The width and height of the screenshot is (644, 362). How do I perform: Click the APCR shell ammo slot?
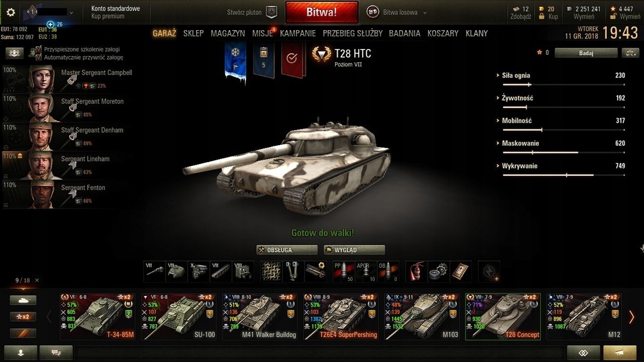(366, 271)
